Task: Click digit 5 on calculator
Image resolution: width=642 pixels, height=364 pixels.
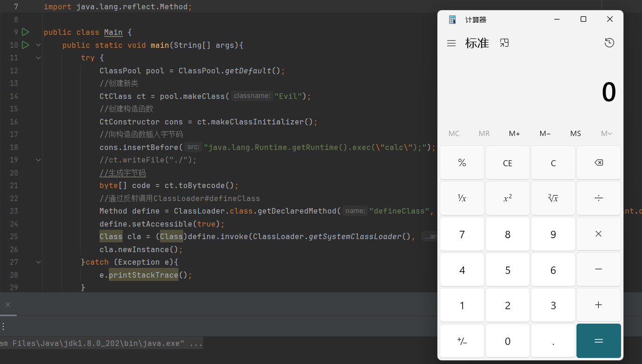Action: click(508, 270)
